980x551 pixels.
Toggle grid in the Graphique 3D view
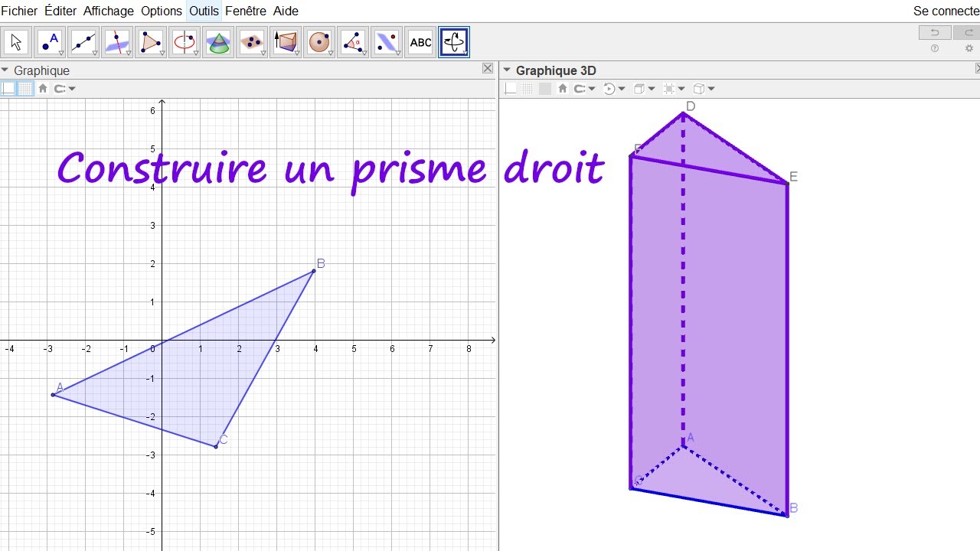528,89
